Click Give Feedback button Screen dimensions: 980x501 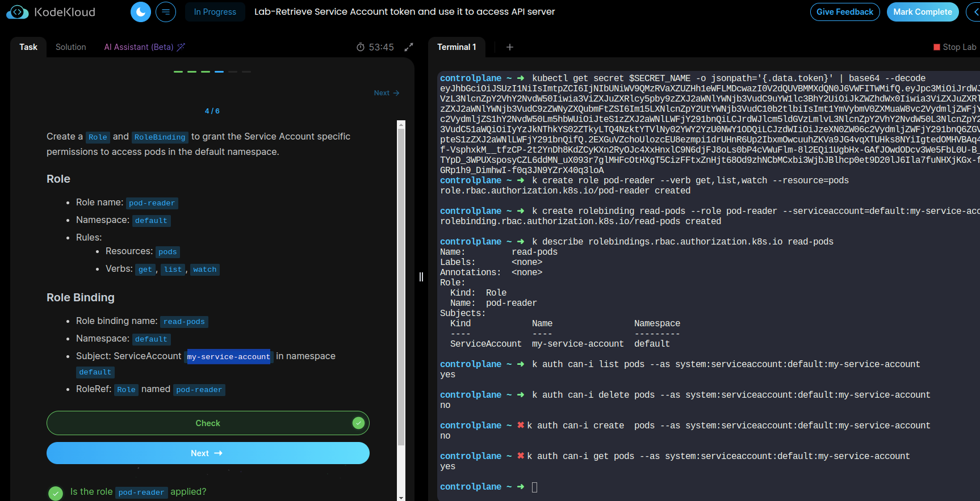click(x=844, y=12)
